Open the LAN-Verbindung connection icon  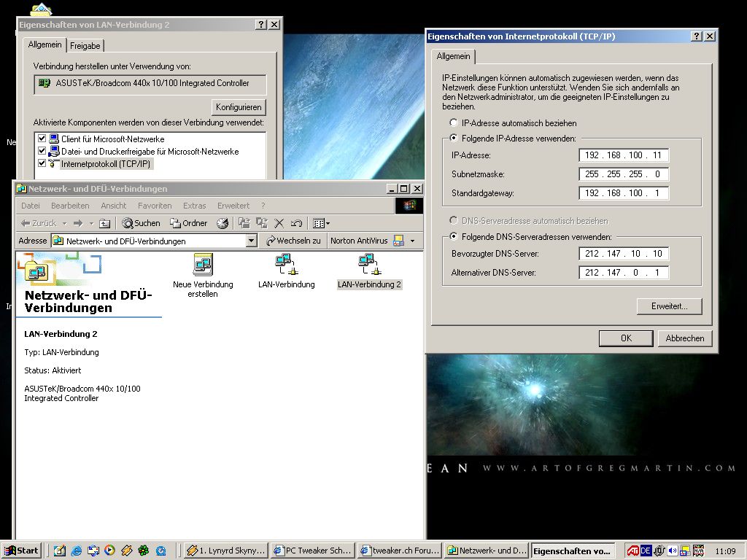(285, 263)
